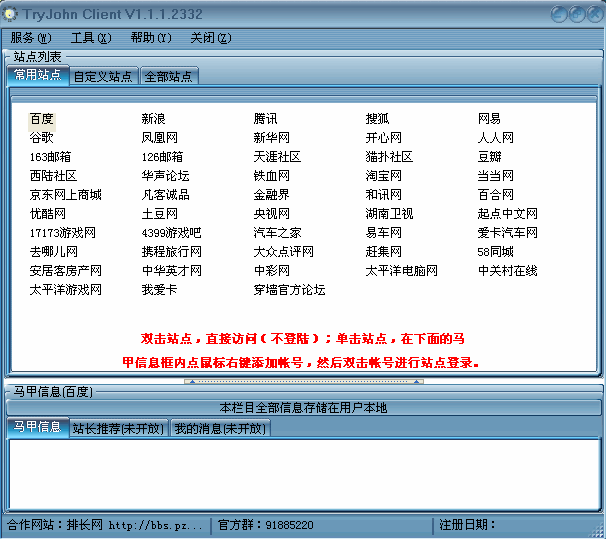Select the 去哪儿网 site

[54, 252]
